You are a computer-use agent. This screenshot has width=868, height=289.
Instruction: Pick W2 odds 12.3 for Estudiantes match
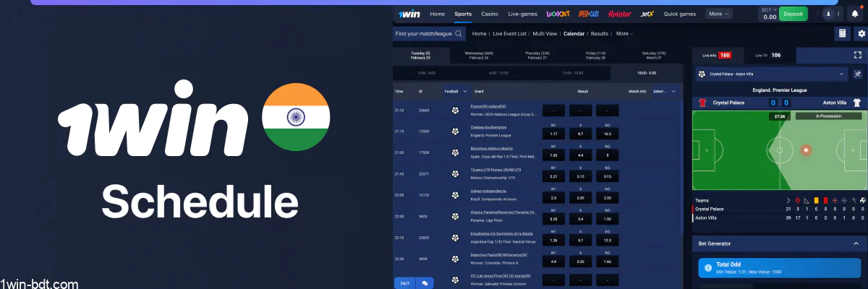[607, 240]
